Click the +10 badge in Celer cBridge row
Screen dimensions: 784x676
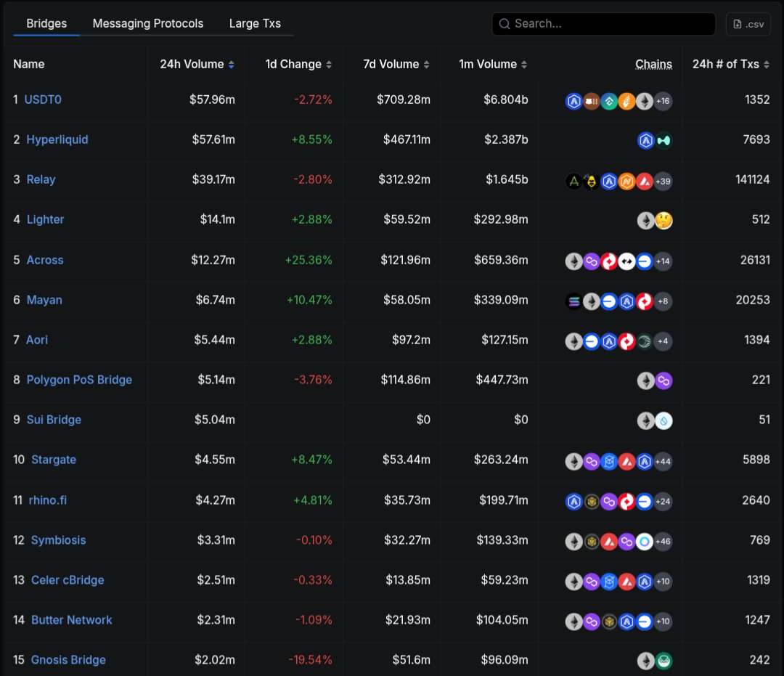[663, 582]
